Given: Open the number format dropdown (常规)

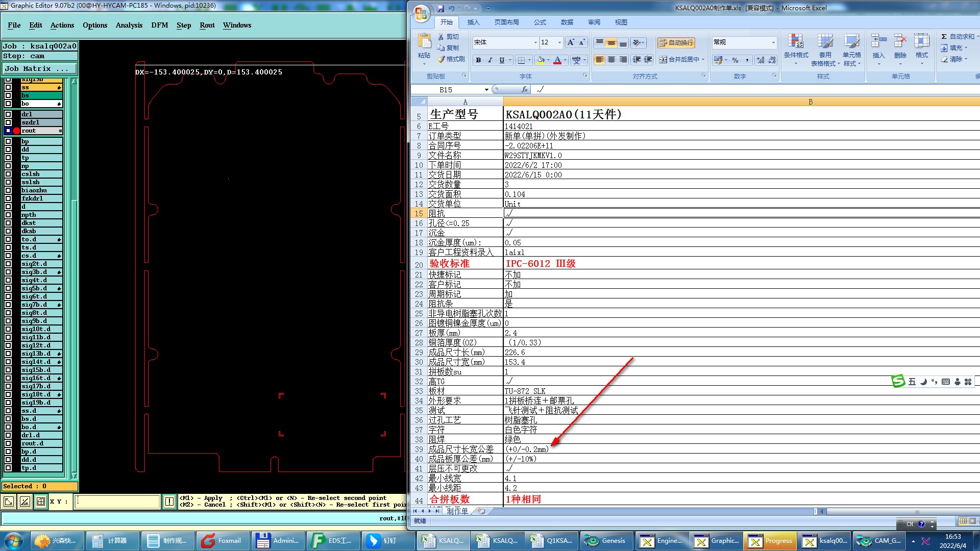Looking at the screenshot, I should [773, 42].
